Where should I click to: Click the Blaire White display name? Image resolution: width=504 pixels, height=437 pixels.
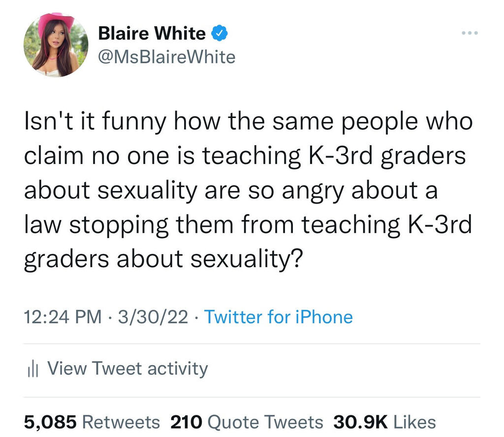pos(152,33)
